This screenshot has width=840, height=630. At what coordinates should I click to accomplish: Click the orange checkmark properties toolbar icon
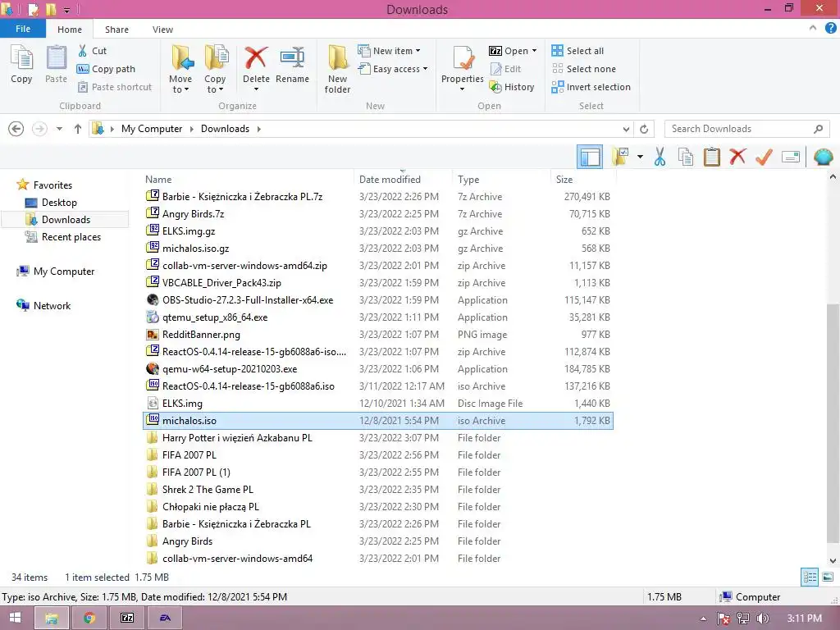[x=764, y=157]
